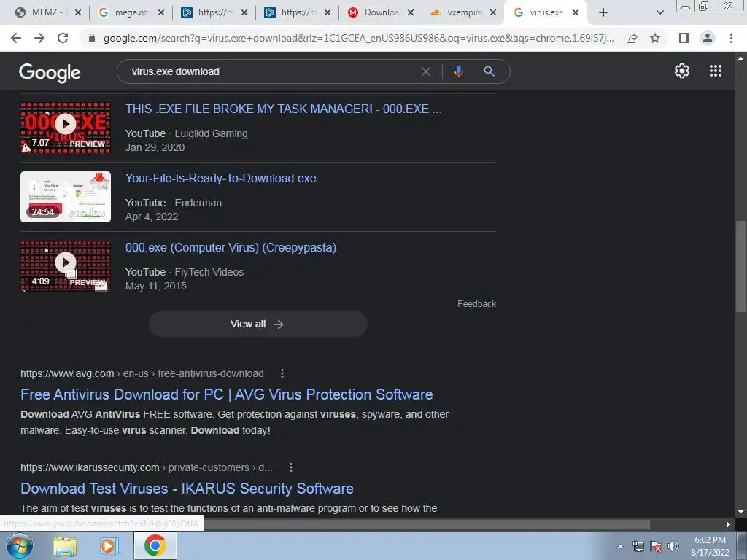
Task: Start voice search with the microphone icon
Action: (x=458, y=71)
